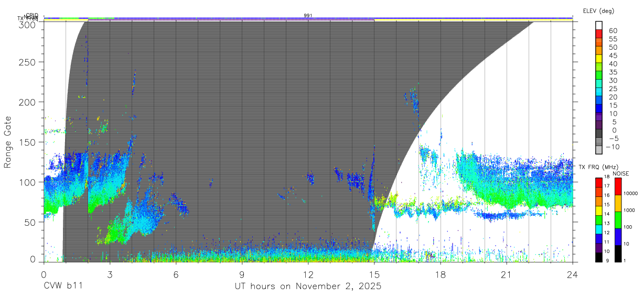Click the "200" tick on Range Gate axis
This screenshot has height=297, width=644.
(28, 102)
